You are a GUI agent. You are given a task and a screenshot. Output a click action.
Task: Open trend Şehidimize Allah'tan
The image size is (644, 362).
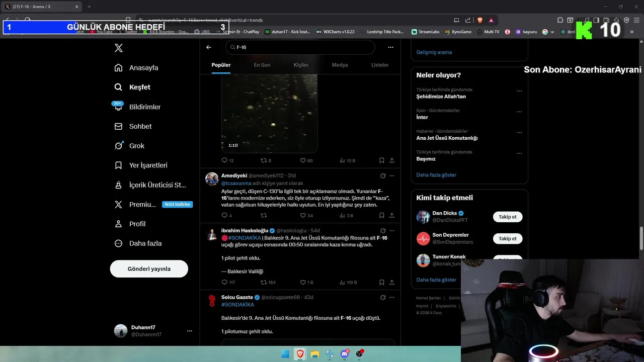(x=441, y=96)
